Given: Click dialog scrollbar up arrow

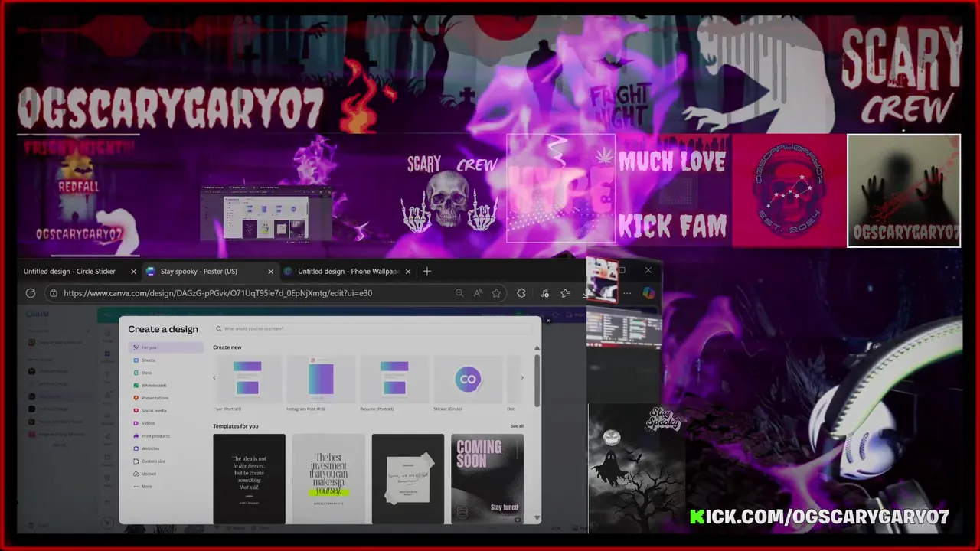Looking at the screenshot, I should click(x=537, y=348).
